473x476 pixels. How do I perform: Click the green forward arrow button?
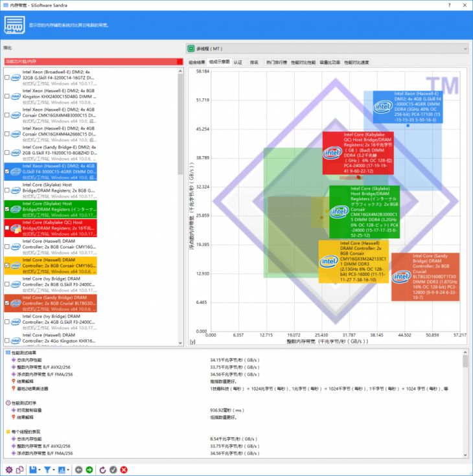pyautogui.click(x=89, y=470)
